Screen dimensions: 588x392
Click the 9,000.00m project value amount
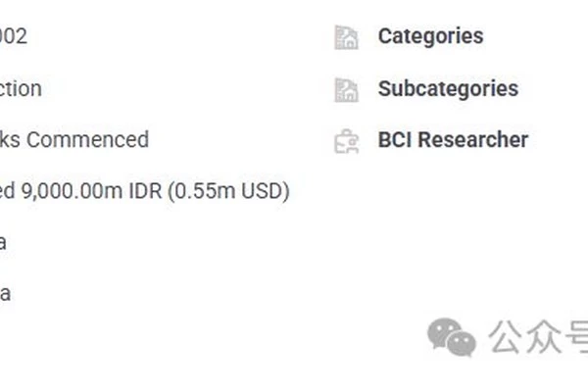tap(72, 191)
